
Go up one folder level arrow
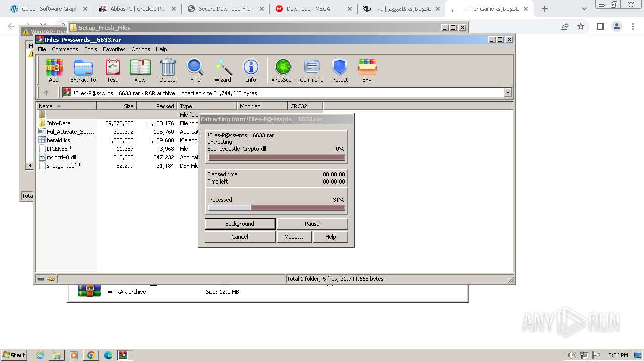pos(46,93)
